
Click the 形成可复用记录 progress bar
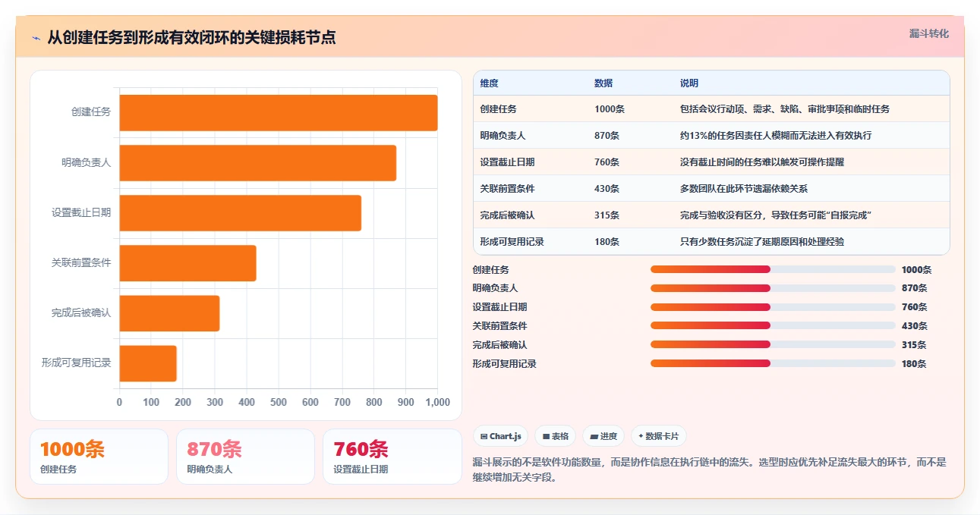tap(773, 363)
